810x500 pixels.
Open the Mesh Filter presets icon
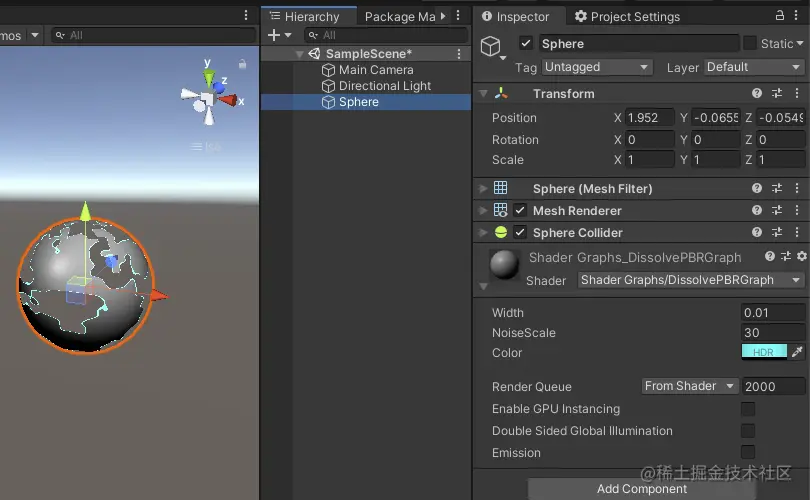[777, 188]
